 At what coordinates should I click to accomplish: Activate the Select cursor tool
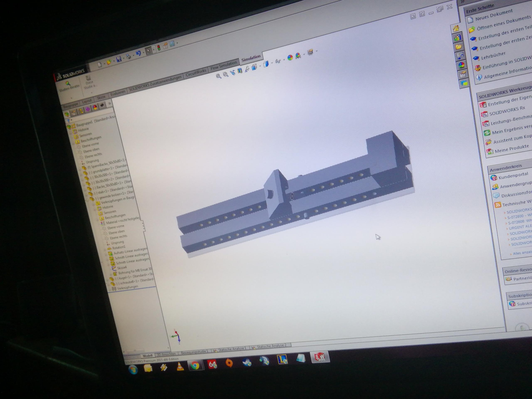tap(148, 50)
